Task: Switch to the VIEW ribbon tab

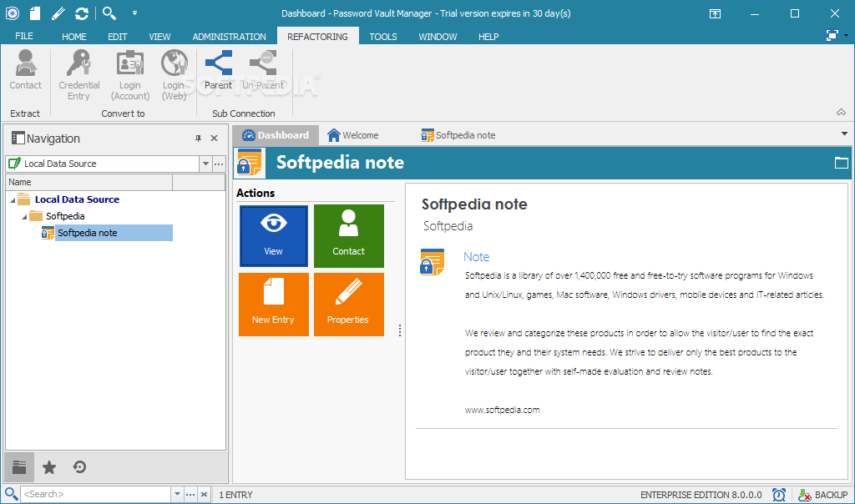Action: pyautogui.click(x=159, y=37)
